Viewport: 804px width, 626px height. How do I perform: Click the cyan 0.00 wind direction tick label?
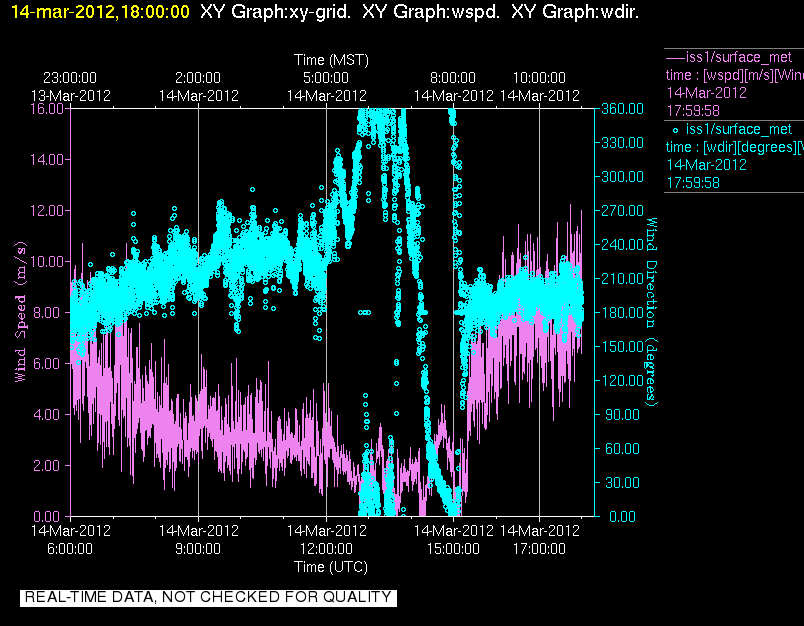[x=622, y=516]
